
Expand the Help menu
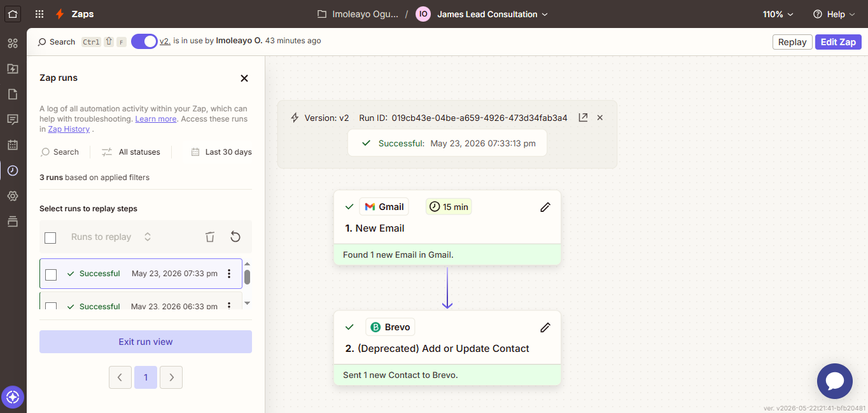(x=834, y=14)
